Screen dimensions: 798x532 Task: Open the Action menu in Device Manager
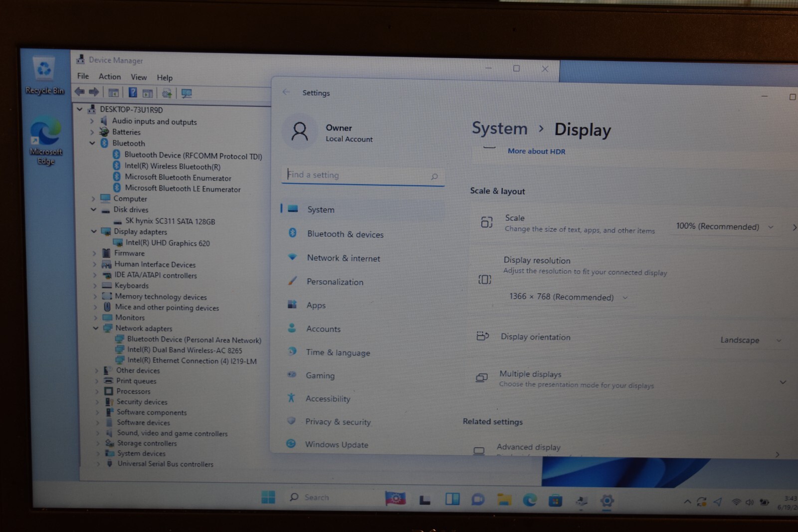click(110, 76)
